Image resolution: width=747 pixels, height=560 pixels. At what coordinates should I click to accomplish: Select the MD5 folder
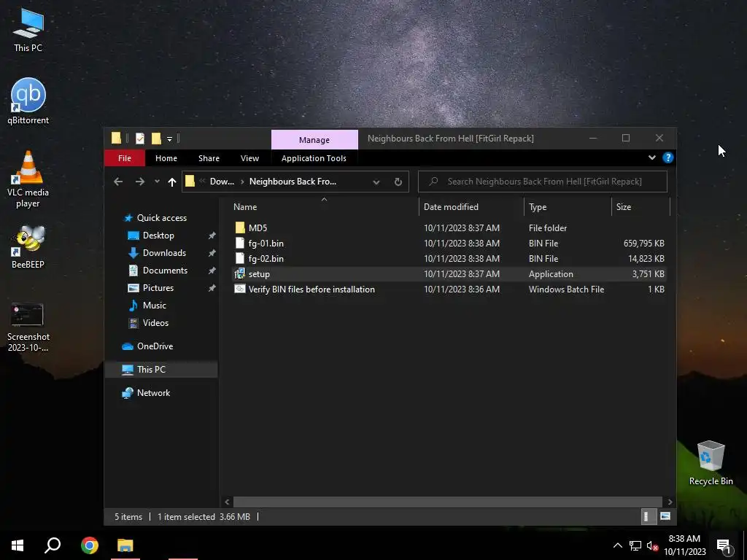click(x=448, y=228)
